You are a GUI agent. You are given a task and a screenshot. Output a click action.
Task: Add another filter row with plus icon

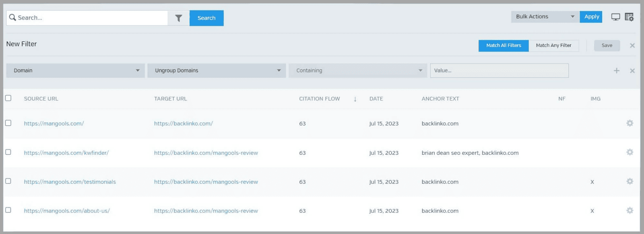(616, 71)
